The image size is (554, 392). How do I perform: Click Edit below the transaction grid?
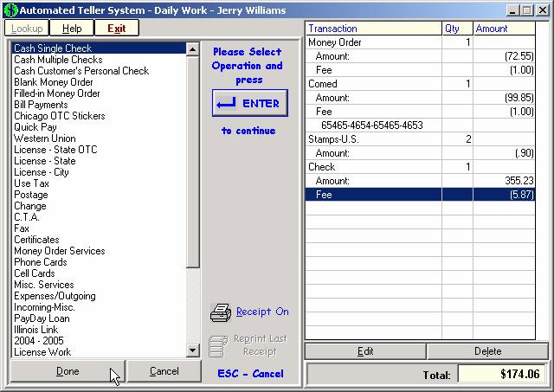[365, 352]
